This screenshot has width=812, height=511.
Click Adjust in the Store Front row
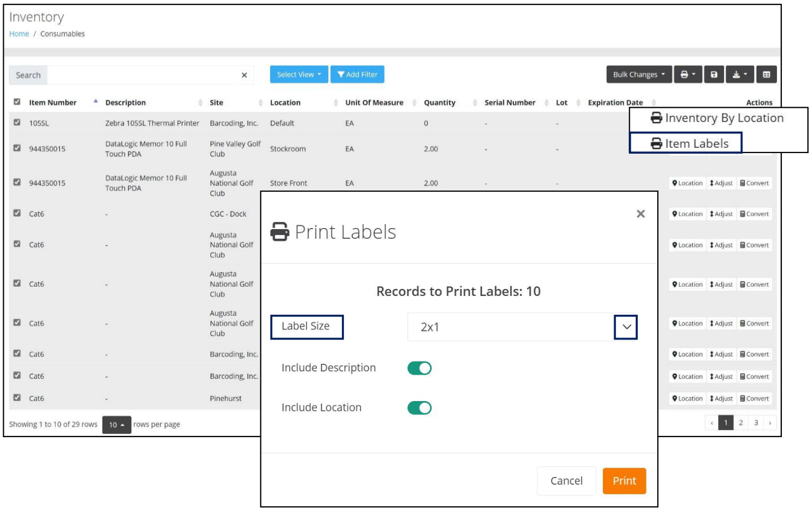721,183
